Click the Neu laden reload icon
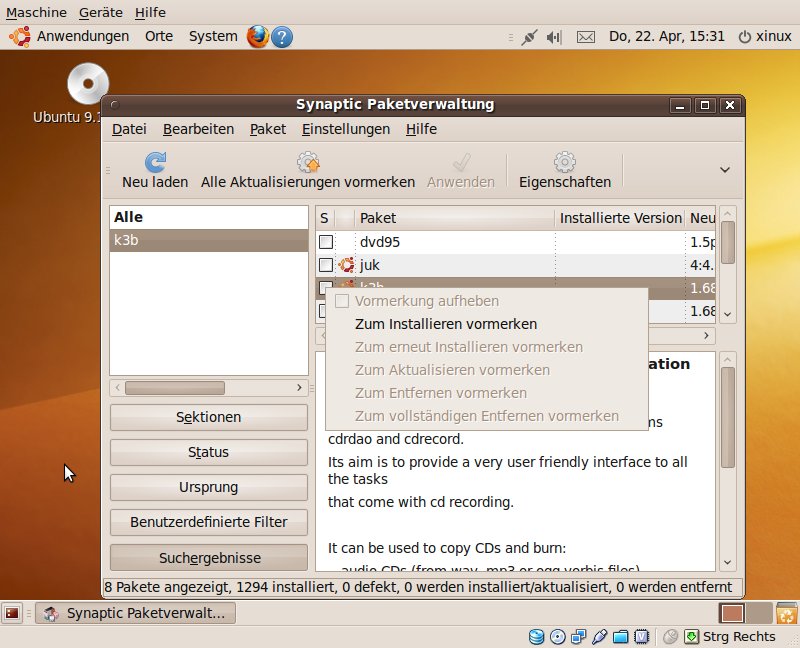The height and width of the screenshot is (648, 800). point(155,162)
